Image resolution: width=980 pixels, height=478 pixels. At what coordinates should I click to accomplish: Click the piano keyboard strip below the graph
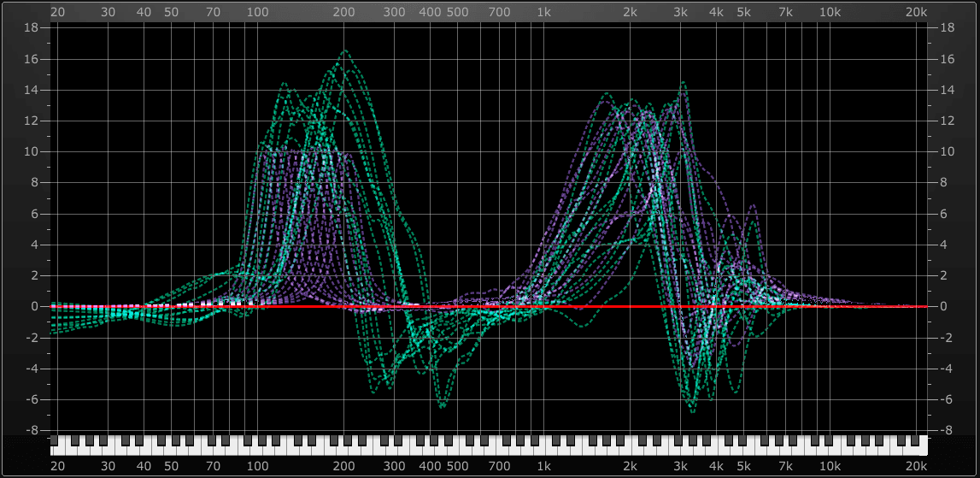pos(489,445)
